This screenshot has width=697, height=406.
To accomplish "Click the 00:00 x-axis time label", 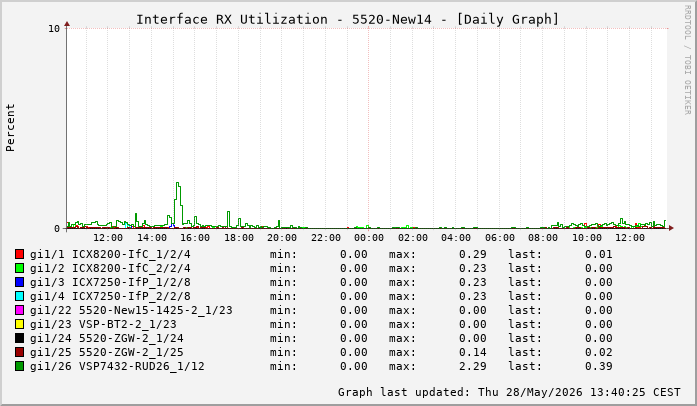I will click(x=369, y=238).
